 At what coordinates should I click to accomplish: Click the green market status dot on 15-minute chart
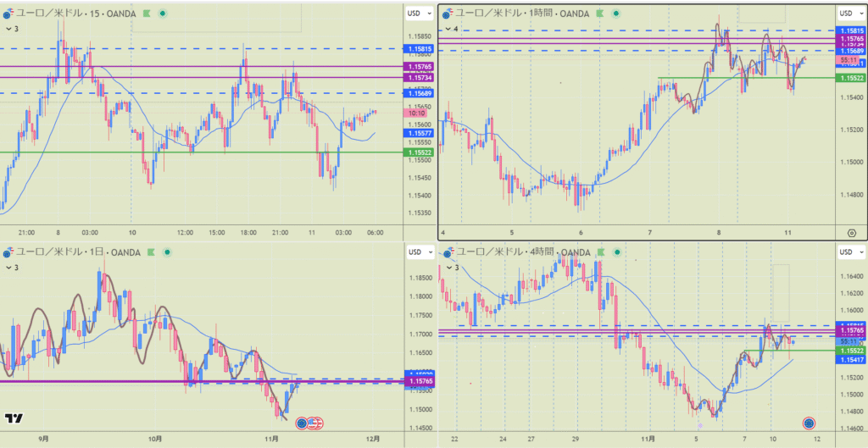tap(163, 14)
